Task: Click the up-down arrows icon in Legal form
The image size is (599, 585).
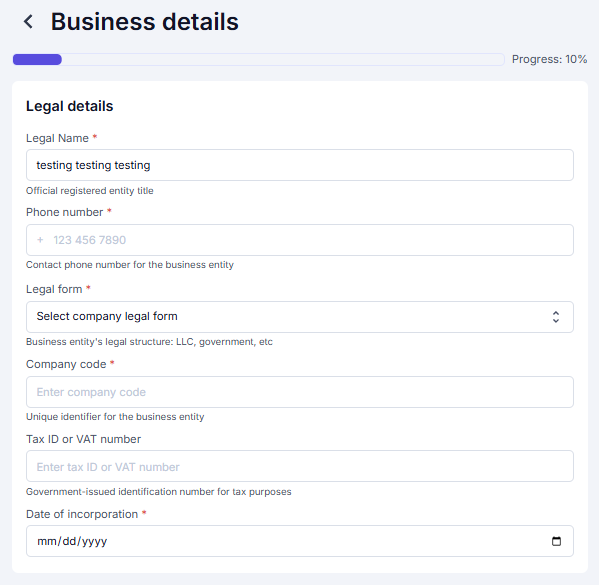Action: pos(556,317)
